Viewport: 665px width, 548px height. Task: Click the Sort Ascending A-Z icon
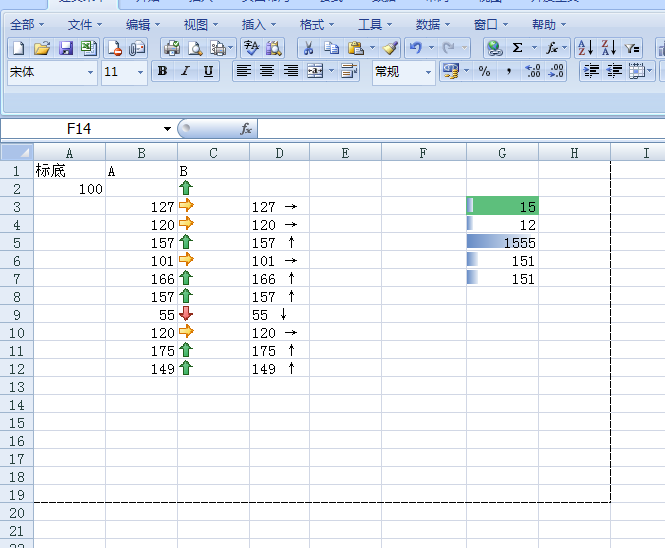[585, 48]
